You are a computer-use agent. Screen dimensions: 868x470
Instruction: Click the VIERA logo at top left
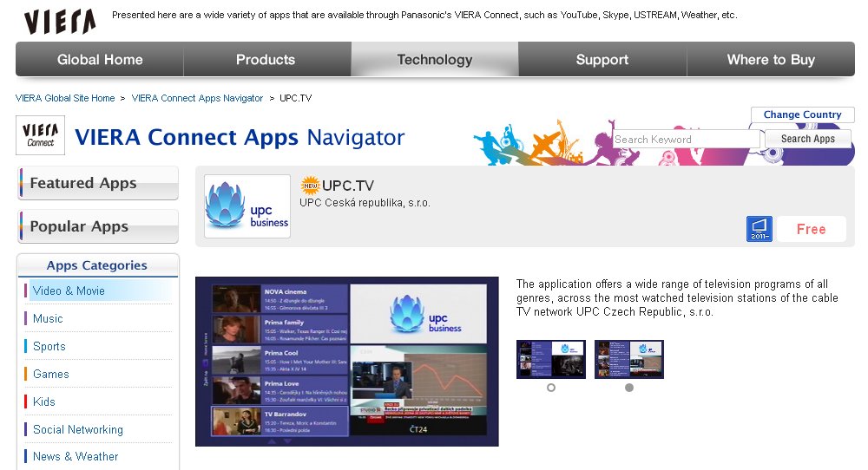[60, 22]
